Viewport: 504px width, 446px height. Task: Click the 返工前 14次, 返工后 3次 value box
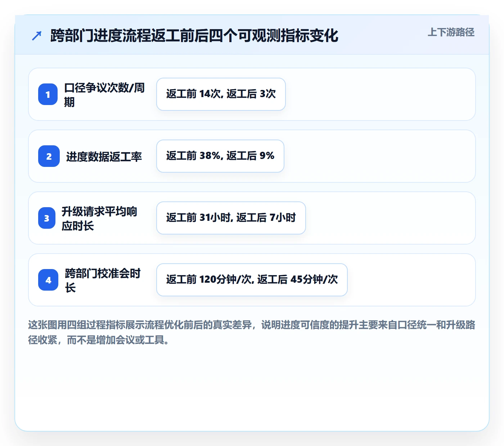[221, 94]
